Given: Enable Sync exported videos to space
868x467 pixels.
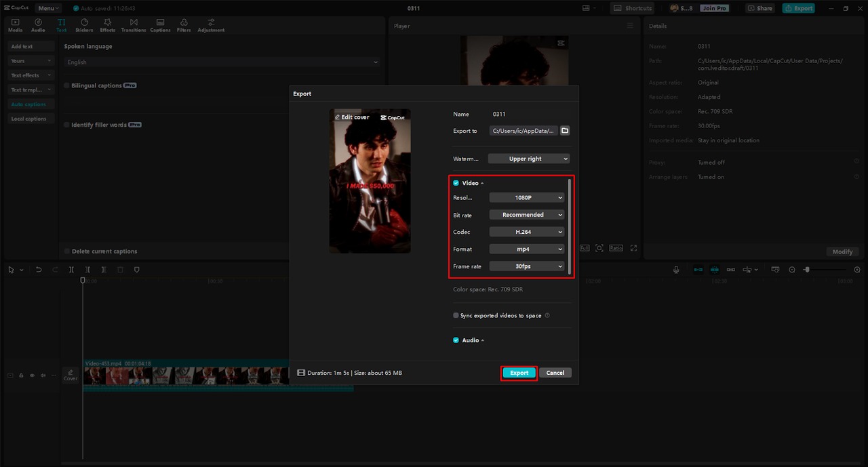Looking at the screenshot, I should [x=456, y=315].
